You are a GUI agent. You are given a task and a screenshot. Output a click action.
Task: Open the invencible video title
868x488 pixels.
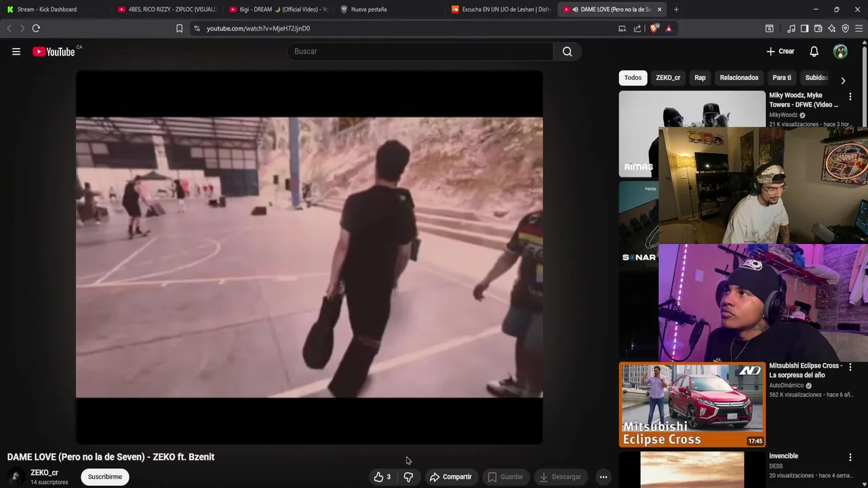tap(783, 456)
